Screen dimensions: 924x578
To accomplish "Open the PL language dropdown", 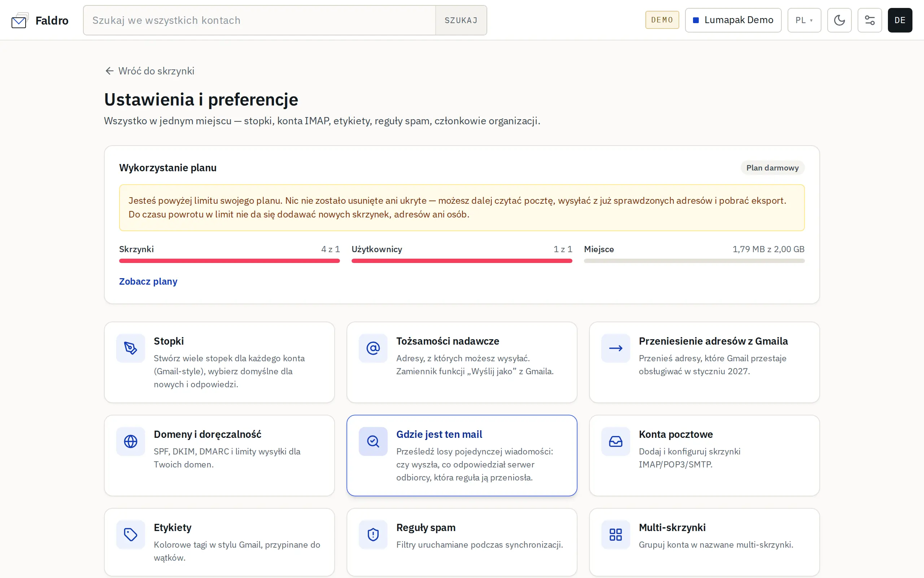I will pos(804,20).
